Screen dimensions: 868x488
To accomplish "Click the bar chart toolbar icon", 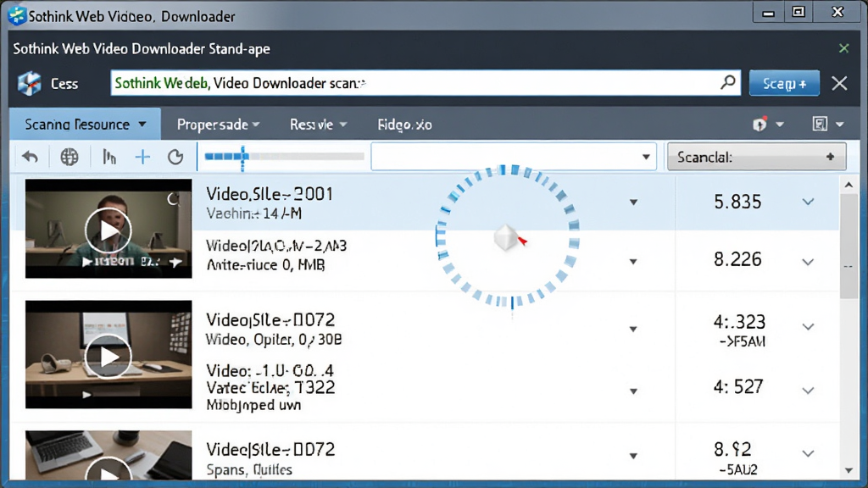I will click(x=109, y=157).
